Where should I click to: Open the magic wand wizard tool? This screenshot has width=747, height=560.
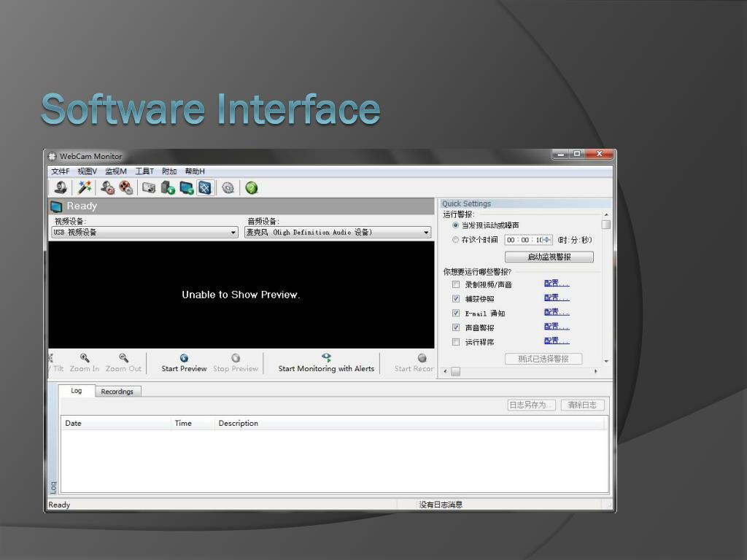[x=85, y=188]
